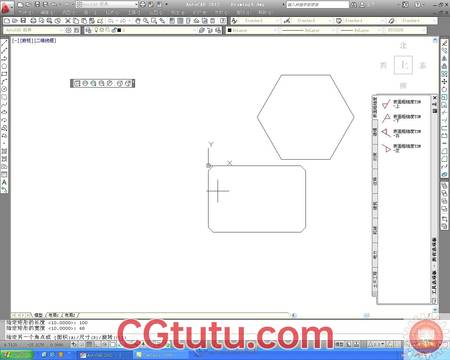The image size is (450, 360).
Task: Click the Save icon in standard toolbar
Action: (23, 21)
